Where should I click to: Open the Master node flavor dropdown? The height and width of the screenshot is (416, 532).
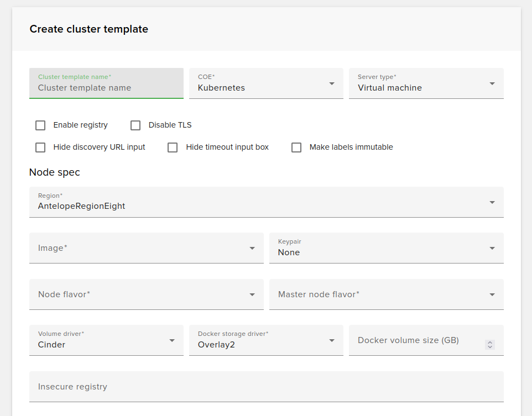pos(386,294)
